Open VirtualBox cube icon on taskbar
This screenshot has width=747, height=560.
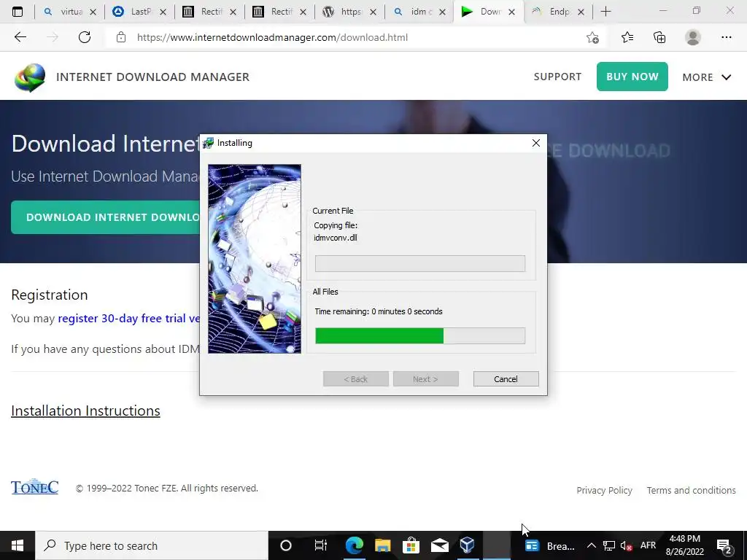[x=468, y=545]
